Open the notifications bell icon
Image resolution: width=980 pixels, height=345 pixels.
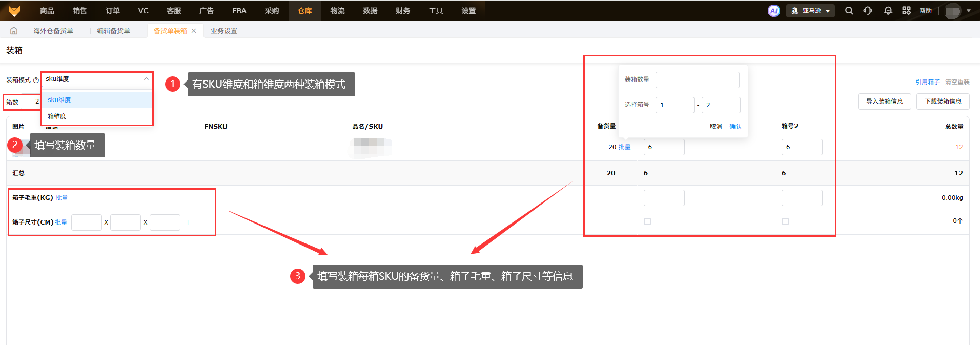click(x=888, y=11)
